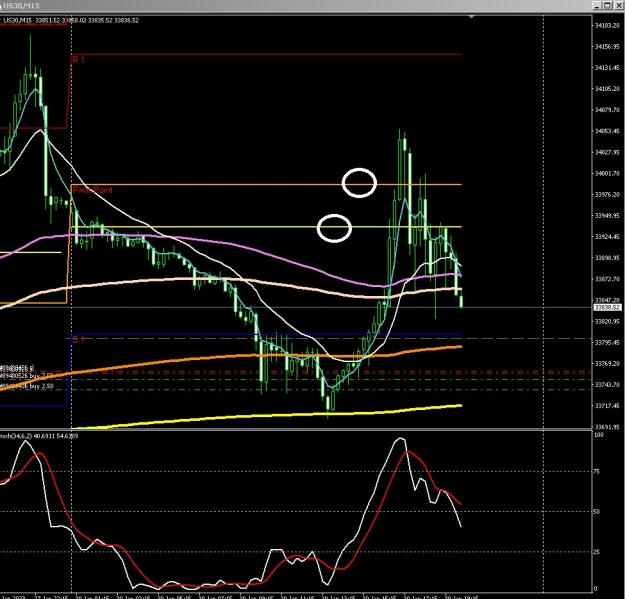
Task: Click price scale value 34183.20
Action: click(x=607, y=26)
